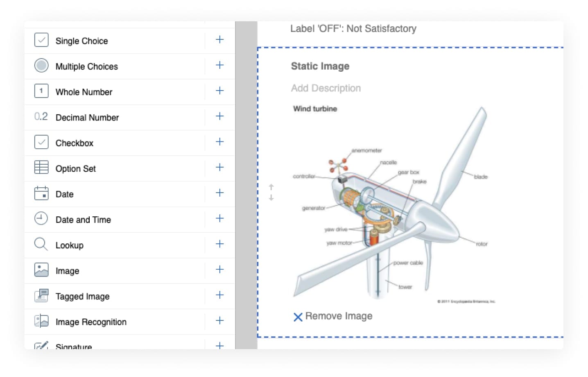Click the Date calendar icon

[41, 193]
